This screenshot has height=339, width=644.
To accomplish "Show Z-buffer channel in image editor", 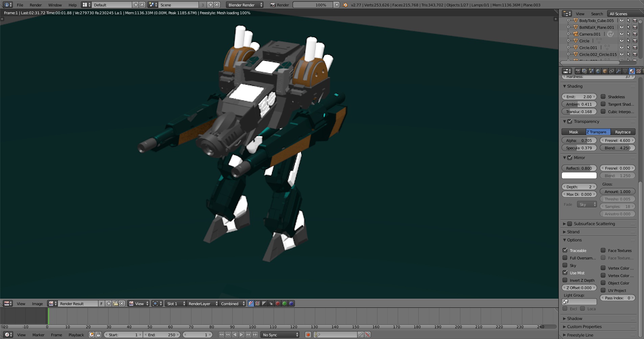I will [271, 303].
